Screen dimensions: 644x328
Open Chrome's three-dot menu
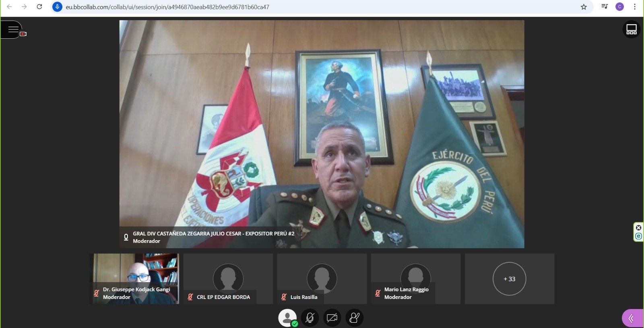click(x=635, y=7)
